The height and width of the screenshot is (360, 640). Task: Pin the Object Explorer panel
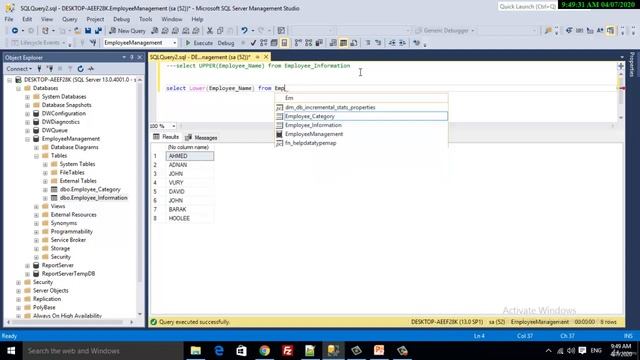[x=131, y=58]
